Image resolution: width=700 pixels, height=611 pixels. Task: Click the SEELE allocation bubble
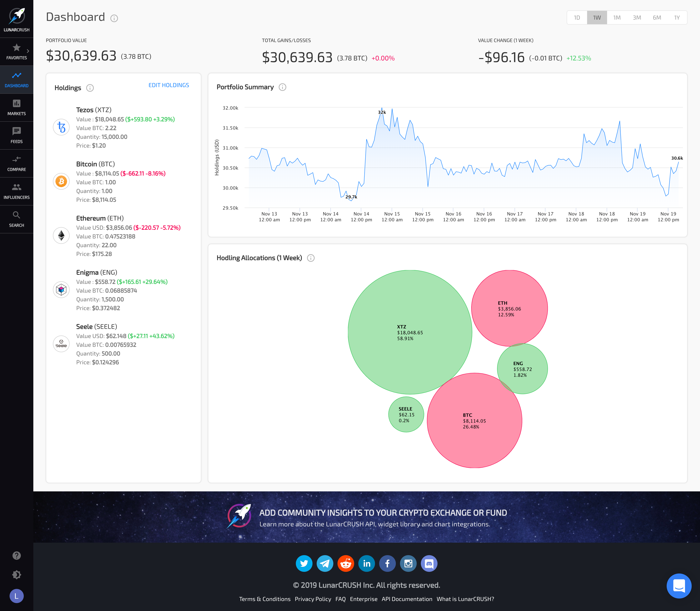(x=406, y=414)
